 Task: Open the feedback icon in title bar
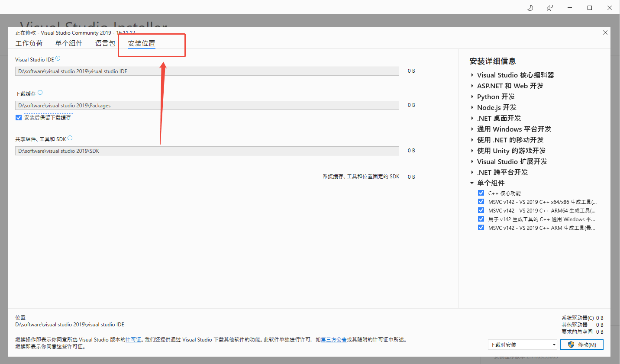point(550,8)
